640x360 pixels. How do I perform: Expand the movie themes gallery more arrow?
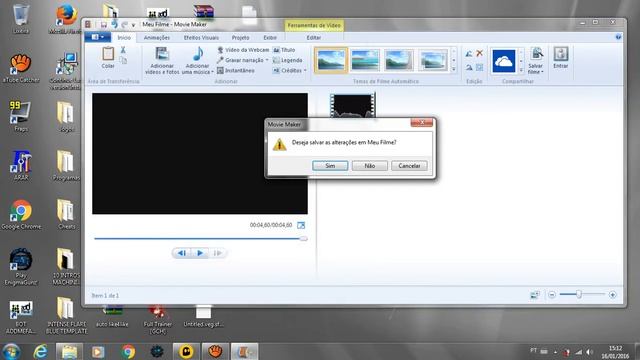coord(453,70)
